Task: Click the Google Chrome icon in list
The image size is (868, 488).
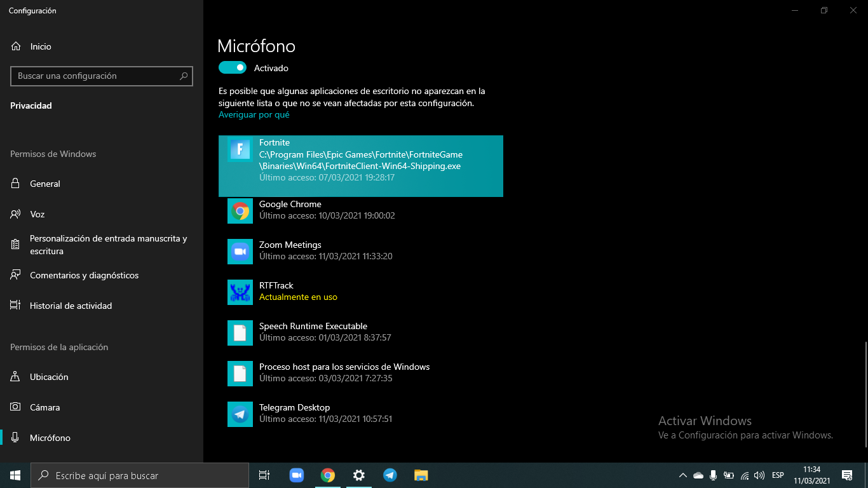Action: [240, 211]
